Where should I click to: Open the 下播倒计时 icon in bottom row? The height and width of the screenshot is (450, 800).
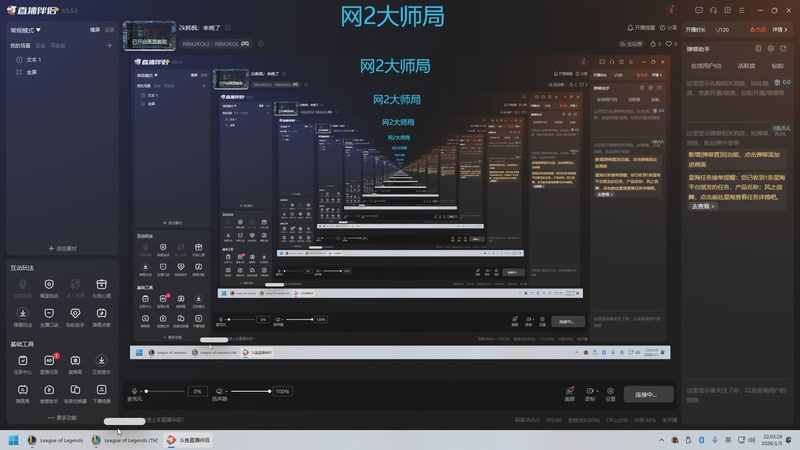(x=102, y=390)
